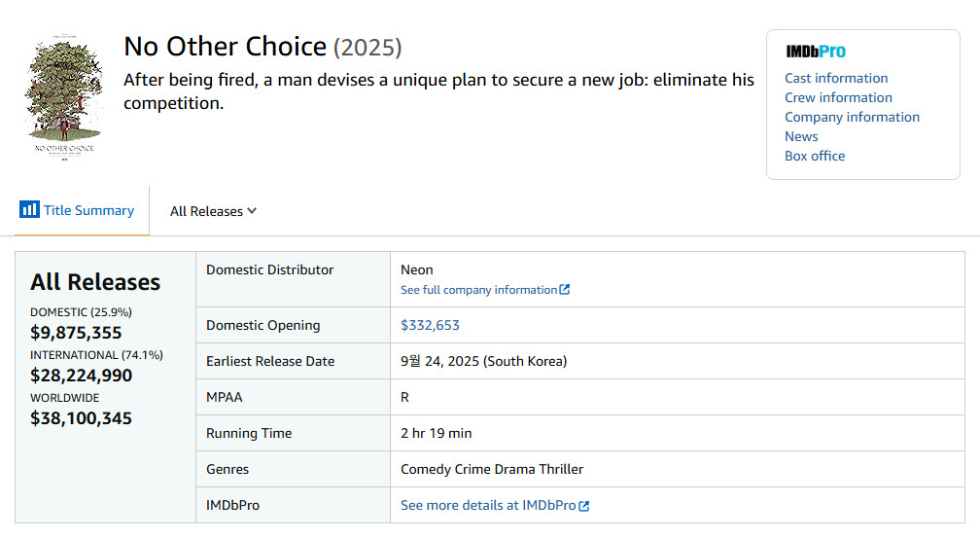The image size is (980, 538).
Task: Click the worldwide gross $38,100,345 figure
Action: 82,418
